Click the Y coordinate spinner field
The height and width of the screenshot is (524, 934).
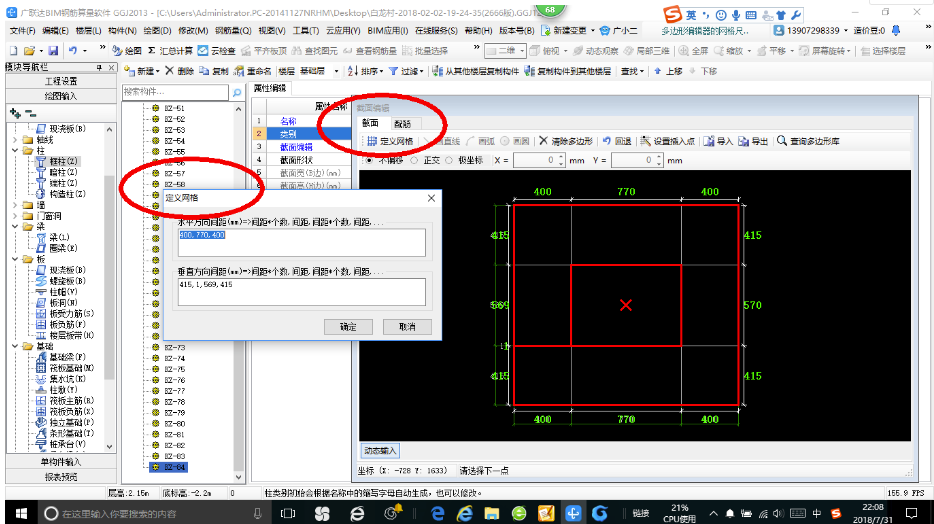tap(636, 160)
